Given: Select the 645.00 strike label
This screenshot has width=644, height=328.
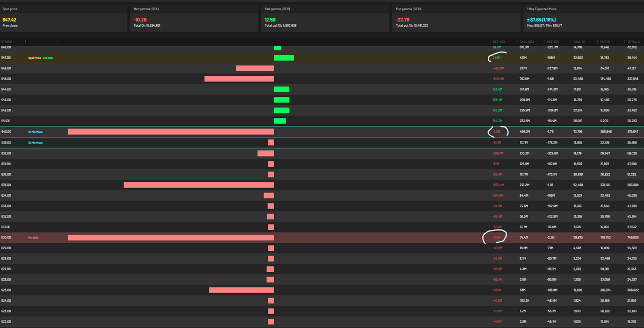Looking at the screenshot, I should pos(6,79).
